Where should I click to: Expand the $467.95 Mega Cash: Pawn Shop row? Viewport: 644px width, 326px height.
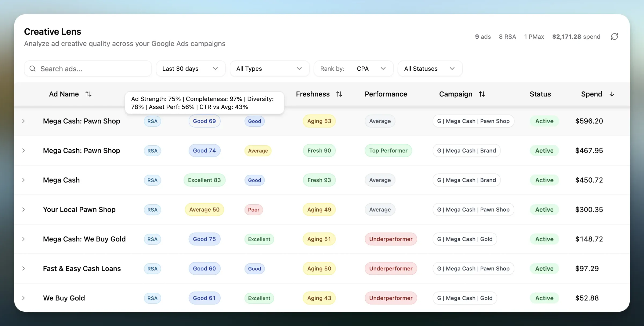point(23,151)
